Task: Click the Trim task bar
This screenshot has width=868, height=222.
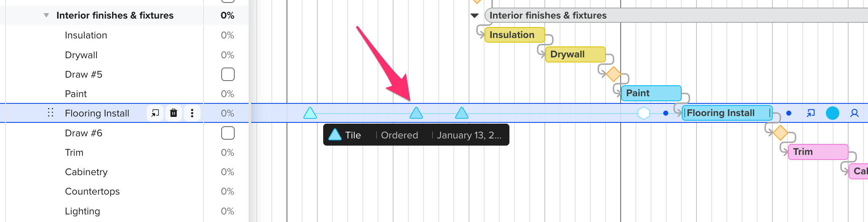Action: [818, 152]
